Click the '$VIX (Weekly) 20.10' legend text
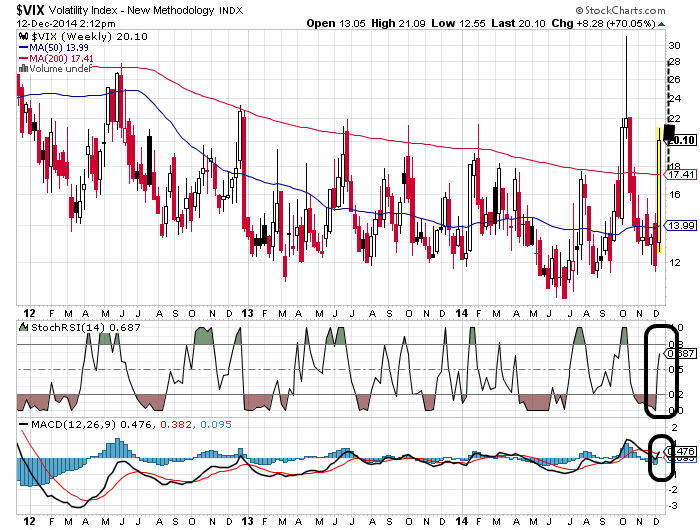700x530 pixels. pos(89,37)
